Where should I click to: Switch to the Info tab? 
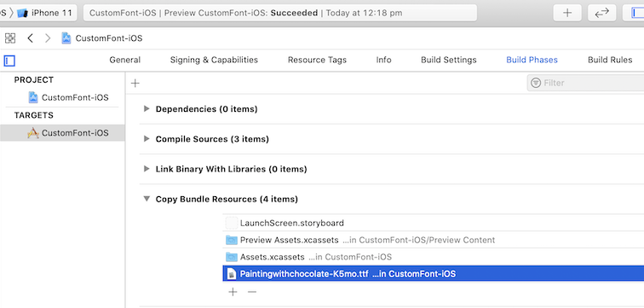[x=383, y=60]
